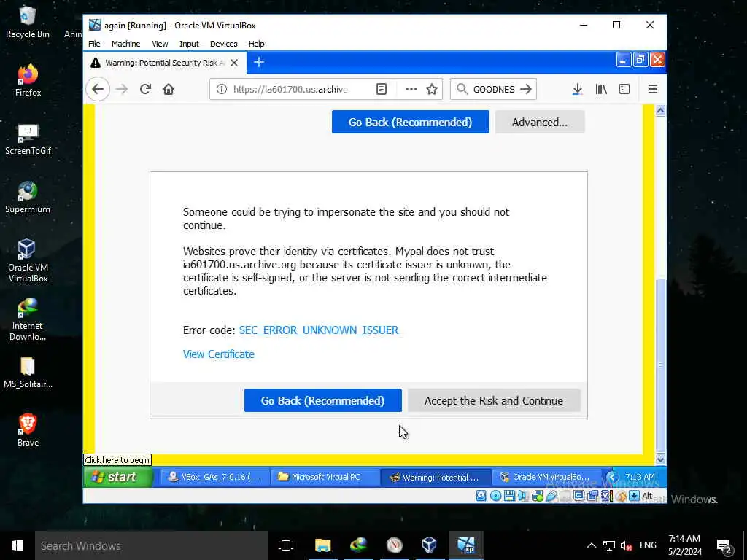Click scrollbar up arrow in browser page
Image resolution: width=747 pixels, height=560 pixels.
pyautogui.click(x=660, y=111)
